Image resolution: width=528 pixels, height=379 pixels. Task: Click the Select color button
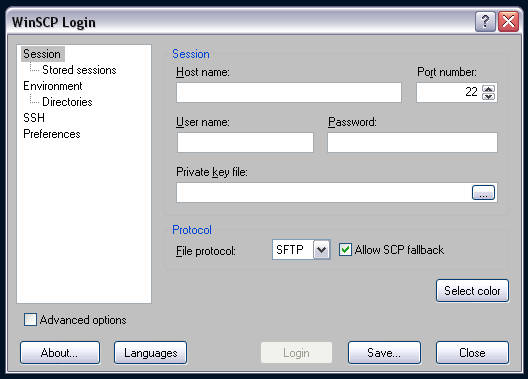472,290
